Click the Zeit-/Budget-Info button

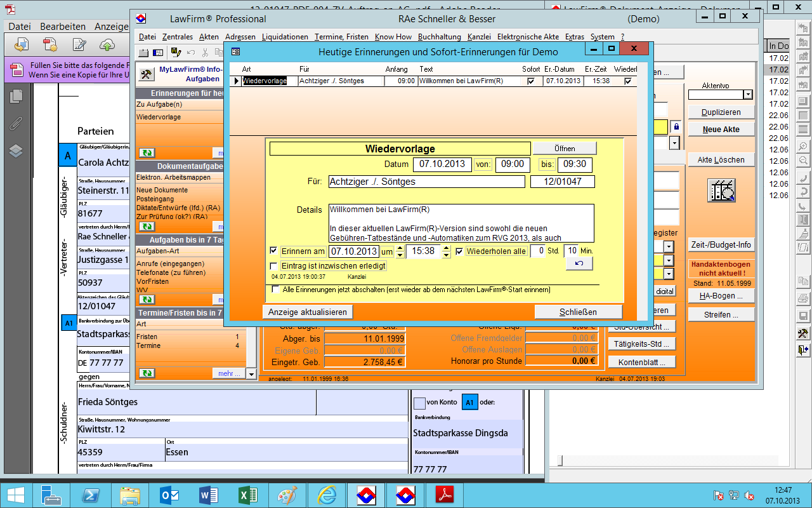tap(721, 244)
